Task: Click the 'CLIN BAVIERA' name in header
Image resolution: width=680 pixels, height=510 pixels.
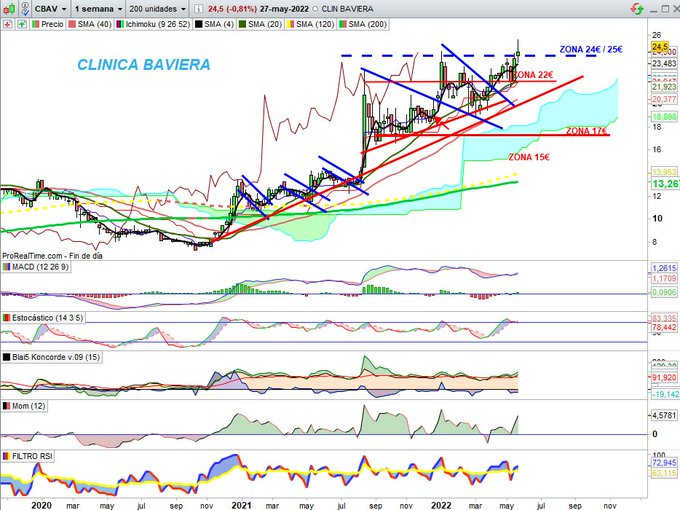Action: (347, 9)
